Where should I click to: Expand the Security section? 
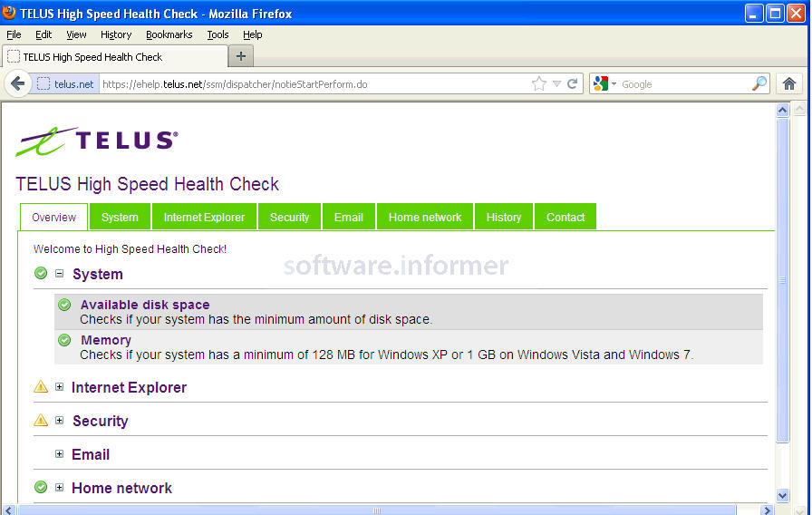pyautogui.click(x=60, y=420)
